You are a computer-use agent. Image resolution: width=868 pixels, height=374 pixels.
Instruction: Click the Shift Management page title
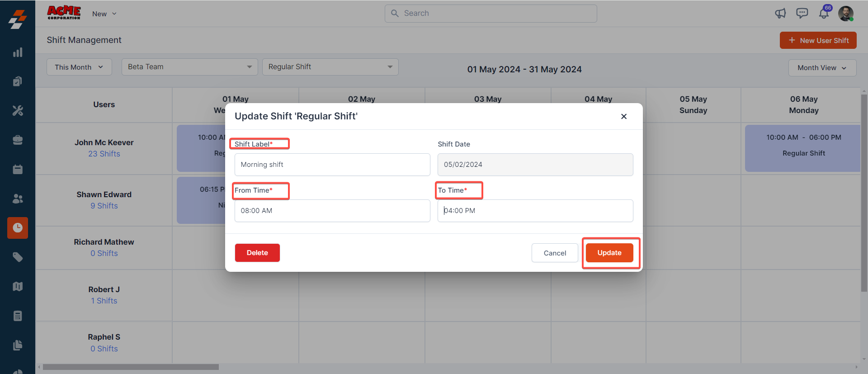pyautogui.click(x=84, y=40)
